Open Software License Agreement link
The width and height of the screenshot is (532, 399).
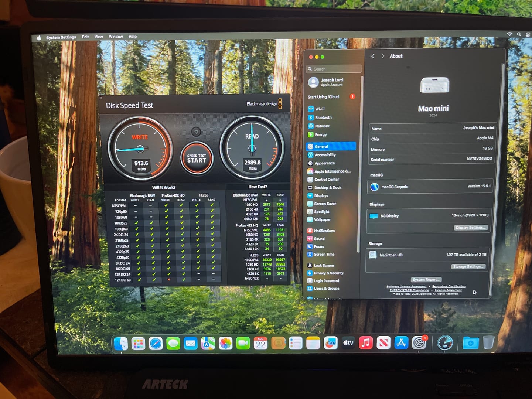tap(406, 286)
